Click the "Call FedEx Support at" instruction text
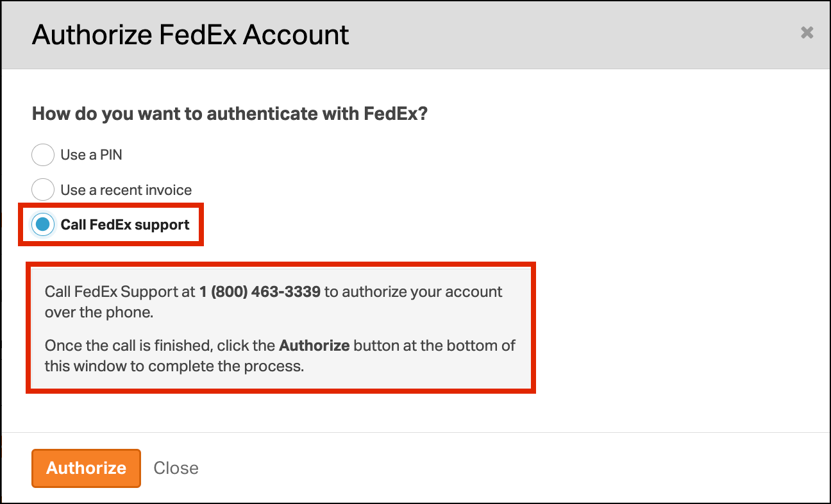831x504 pixels. pyautogui.click(x=120, y=292)
